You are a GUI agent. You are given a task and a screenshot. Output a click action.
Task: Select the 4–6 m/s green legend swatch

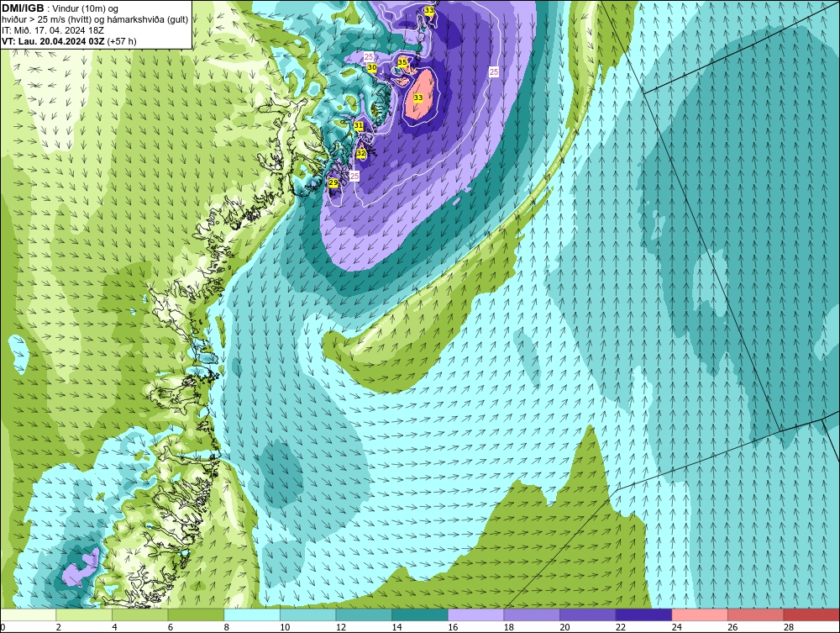[139, 615]
